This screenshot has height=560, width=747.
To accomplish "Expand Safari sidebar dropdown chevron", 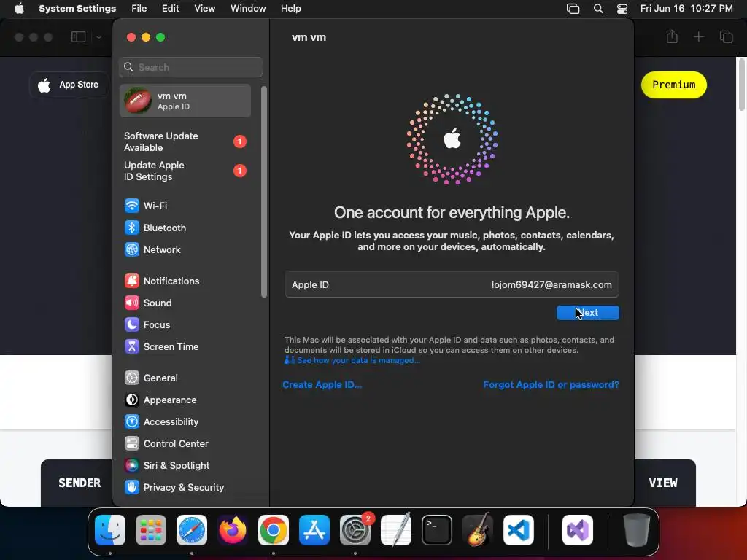I will (x=98, y=36).
